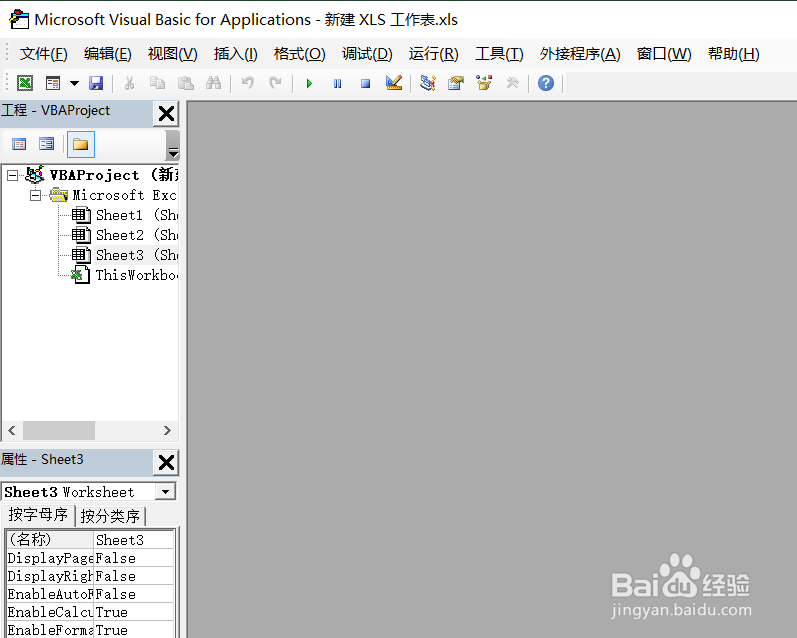This screenshot has height=638, width=797.
Task: Open the 文件(F) menu
Action: tap(43, 54)
